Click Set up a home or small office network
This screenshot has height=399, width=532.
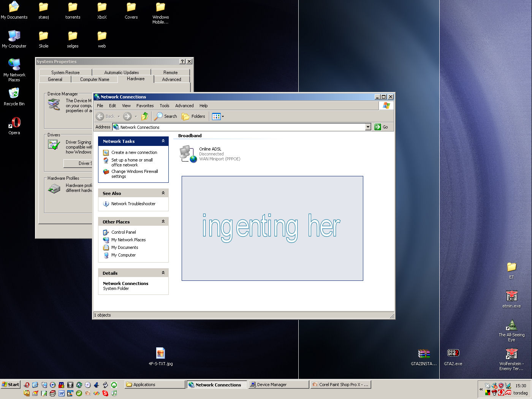pyautogui.click(x=132, y=162)
